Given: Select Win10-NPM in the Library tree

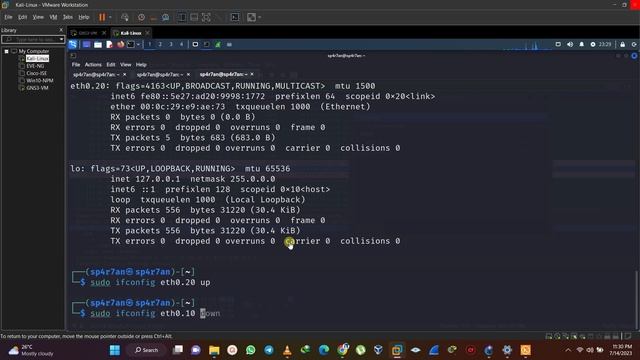Looking at the screenshot, I should (40, 80).
